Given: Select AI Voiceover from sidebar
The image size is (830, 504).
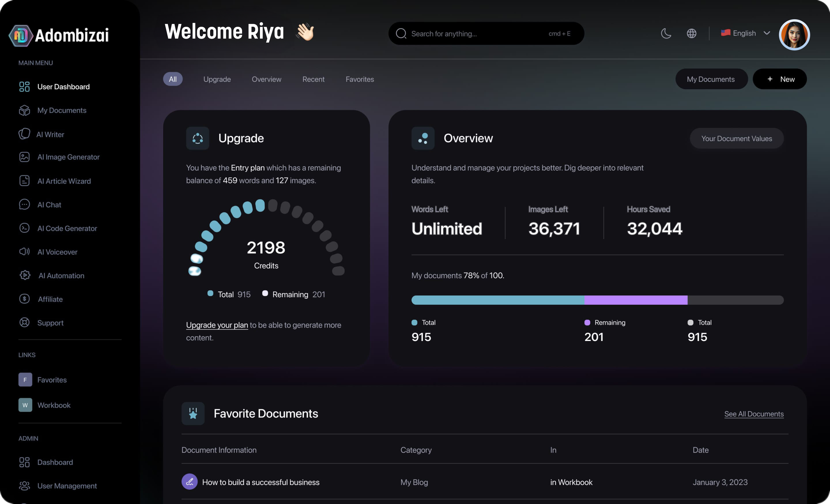Looking at the screenshot, I should pos(58,252).
